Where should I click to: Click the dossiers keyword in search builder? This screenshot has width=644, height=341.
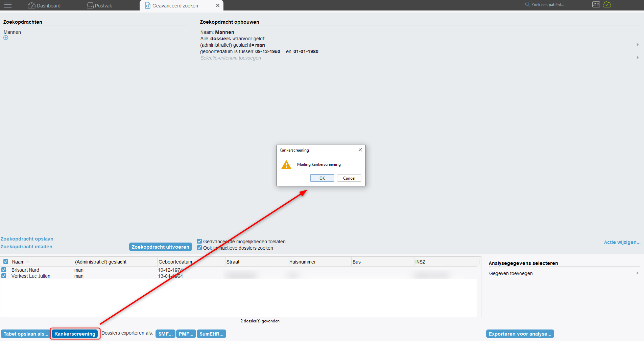tap(220, 39)
